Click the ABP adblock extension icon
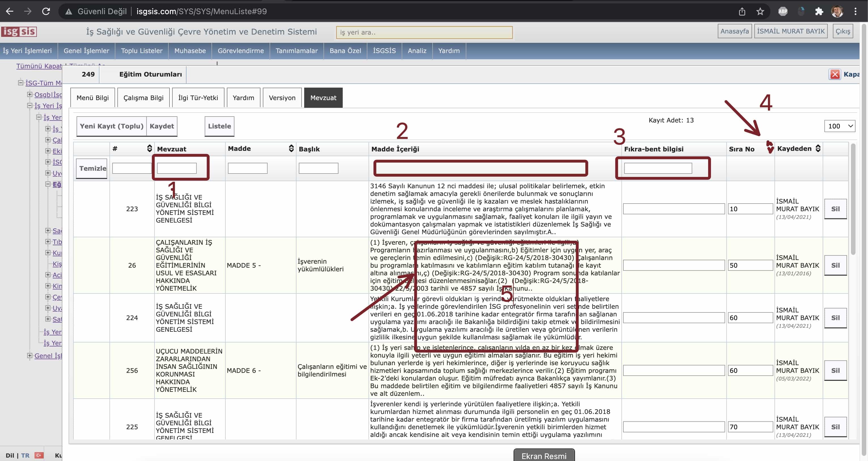The image size is (868, 461). pyautogui.click(x=782, y=11)
